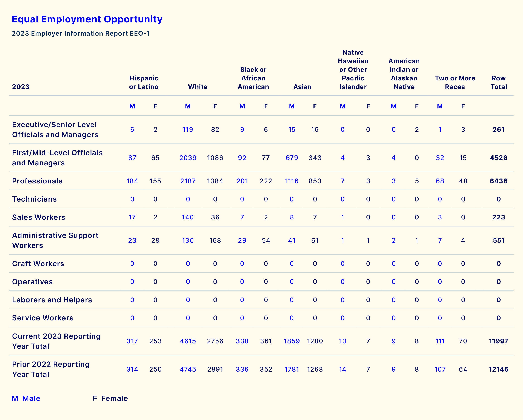Click the 2023 Employer Information Report subtitle
This screenshot has height=420, width=523.
(x=81, y=33)
